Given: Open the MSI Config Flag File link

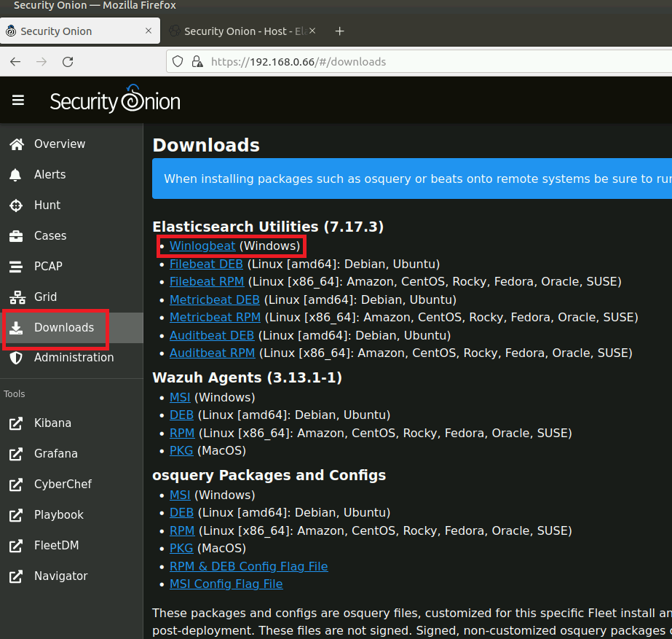Looking at the screenshot, I should pyautogui.click(x=226, y=584).
